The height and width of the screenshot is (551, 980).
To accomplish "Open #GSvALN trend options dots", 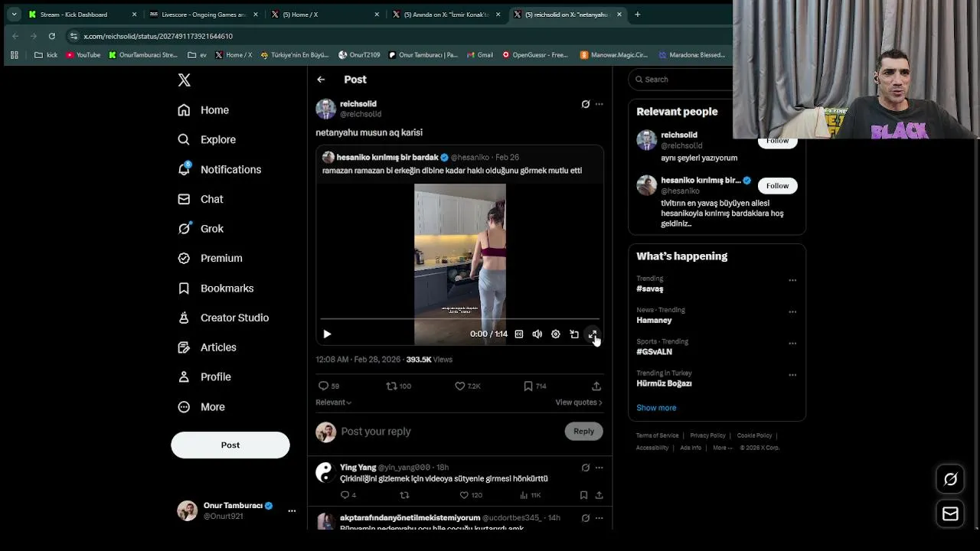I will pyautogui.click(x=792, y=344).
